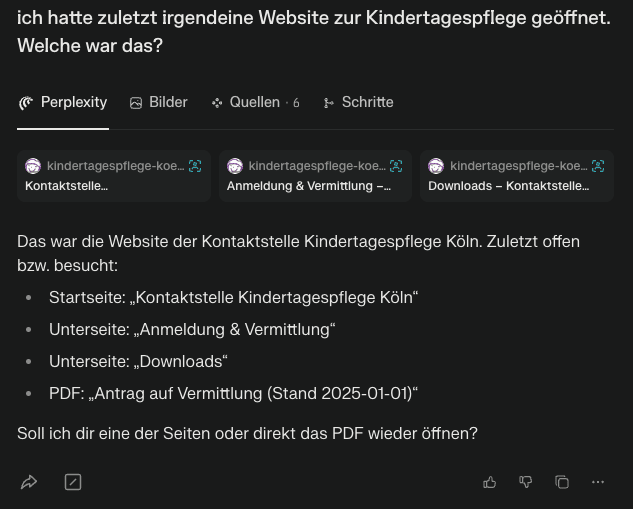
Task: Switch to the Bilder tab
Action: coord(159,103)
